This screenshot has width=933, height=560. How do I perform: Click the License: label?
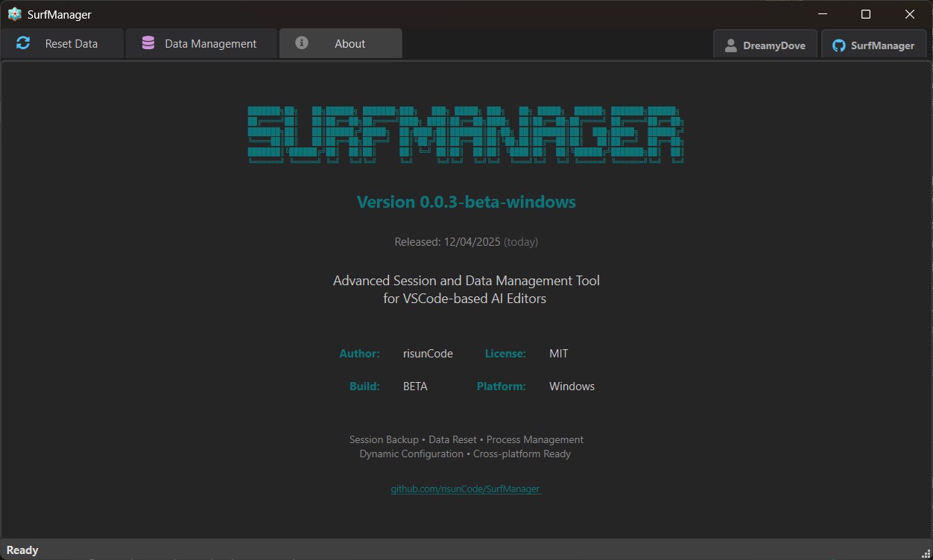point(505,354)
